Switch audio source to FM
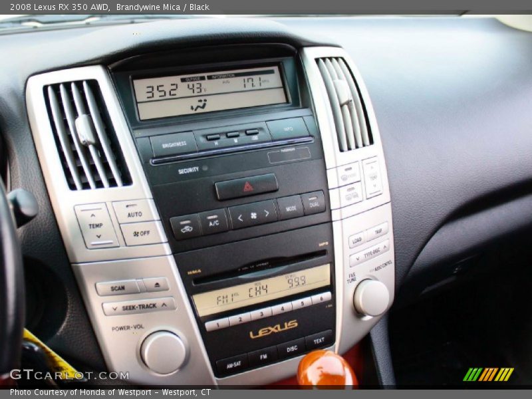The width and height of the screenshot is (532, 399). (263, 356)
